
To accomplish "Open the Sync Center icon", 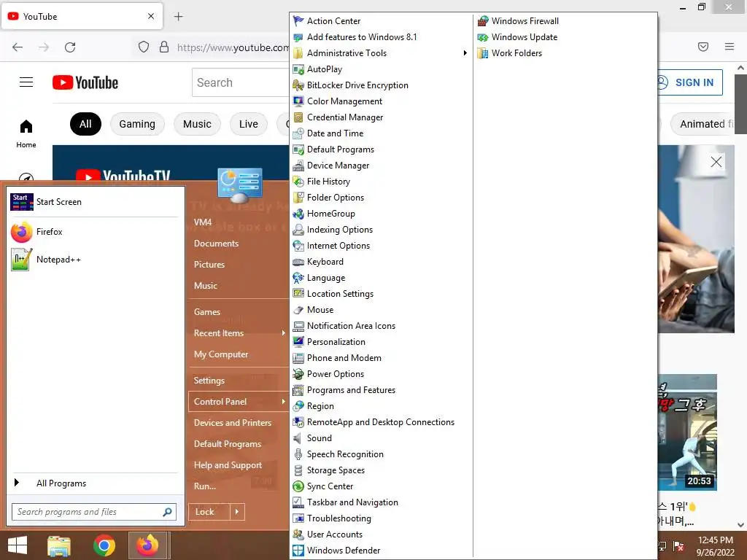I will click(298, 486).
